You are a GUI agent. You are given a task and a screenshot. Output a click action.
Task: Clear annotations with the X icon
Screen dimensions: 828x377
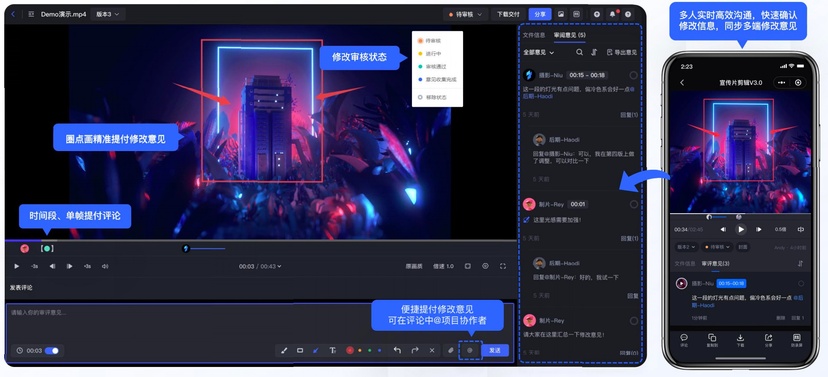point(432,351)
